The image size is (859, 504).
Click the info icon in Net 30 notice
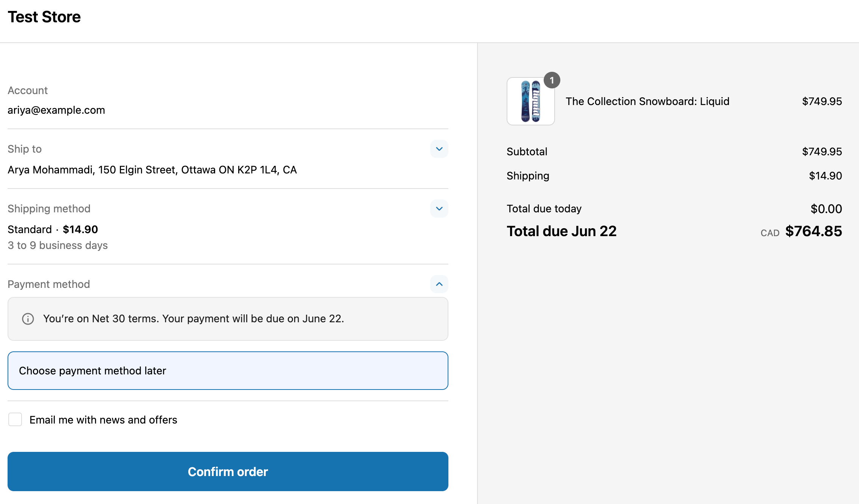[x=28, y=319]
